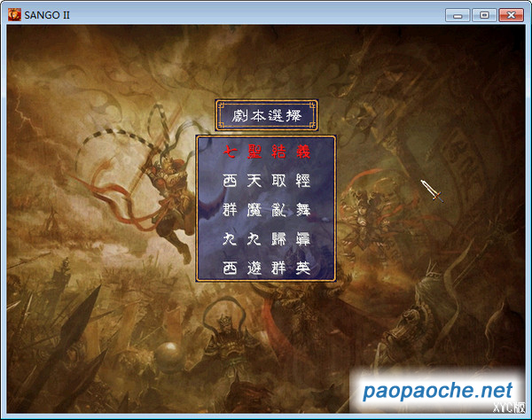Select the 七聖結義 scenario

266,152
